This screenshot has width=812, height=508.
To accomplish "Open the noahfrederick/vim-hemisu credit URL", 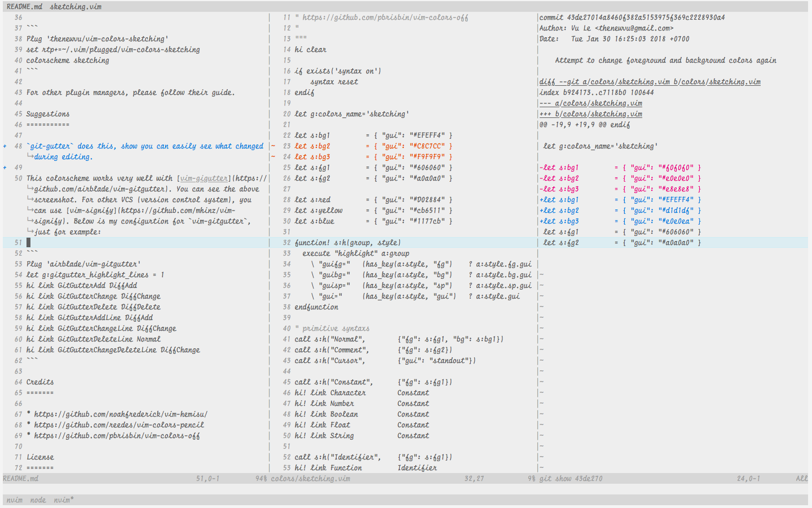I will [121, 414].
